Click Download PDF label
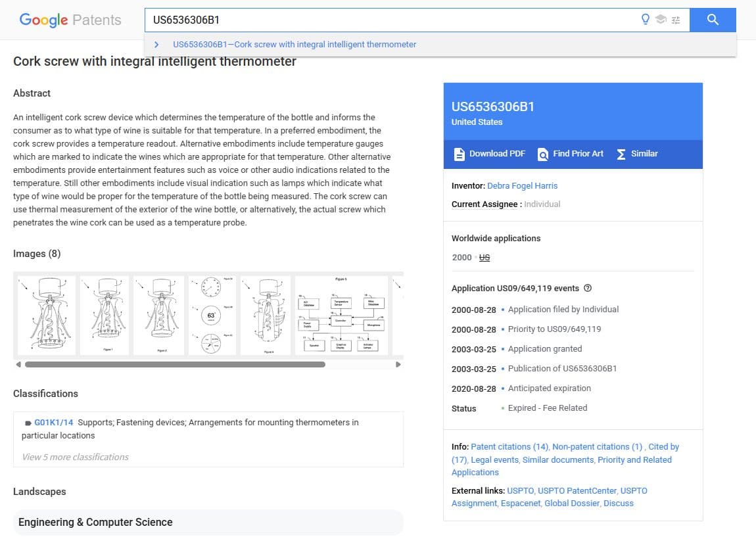Viewport: 756px width, 539px height. 497,153
